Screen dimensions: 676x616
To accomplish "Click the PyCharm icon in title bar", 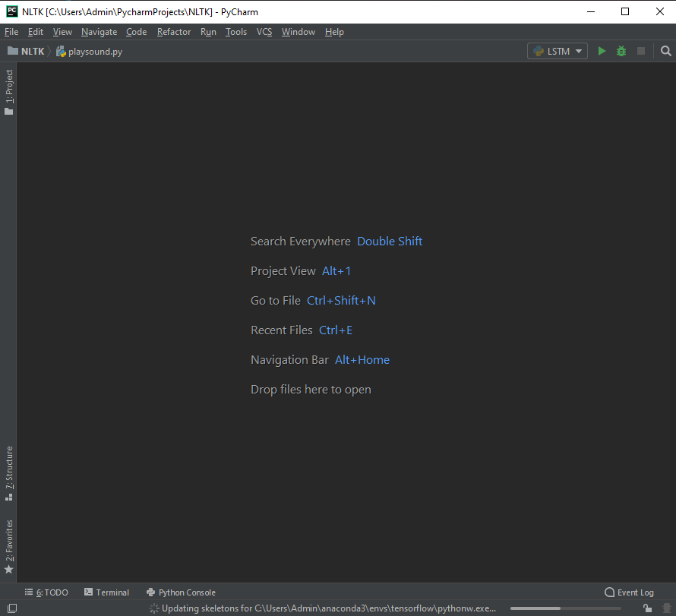I will pyautogui.click(x=12, y=11).
